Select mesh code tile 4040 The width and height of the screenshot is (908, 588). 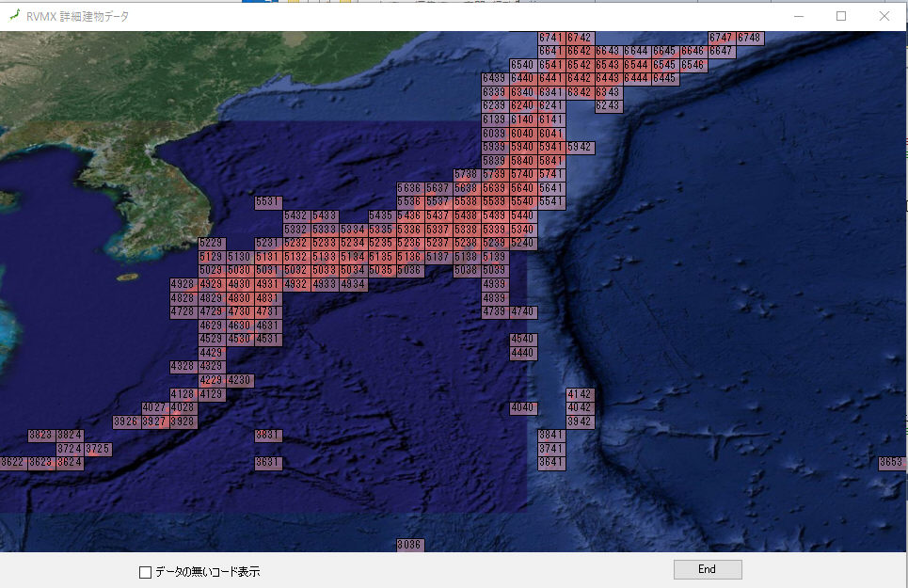[x=522, y=408]
